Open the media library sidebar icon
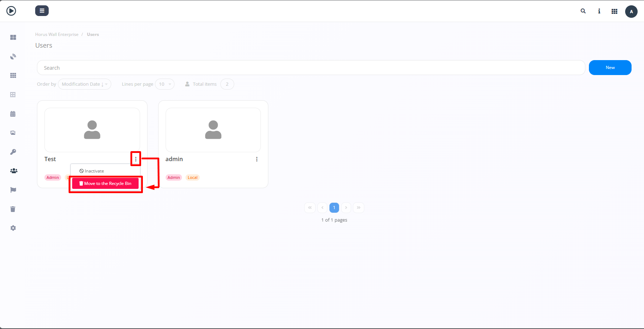Screen dimensions: 644x329 point(13,132)
